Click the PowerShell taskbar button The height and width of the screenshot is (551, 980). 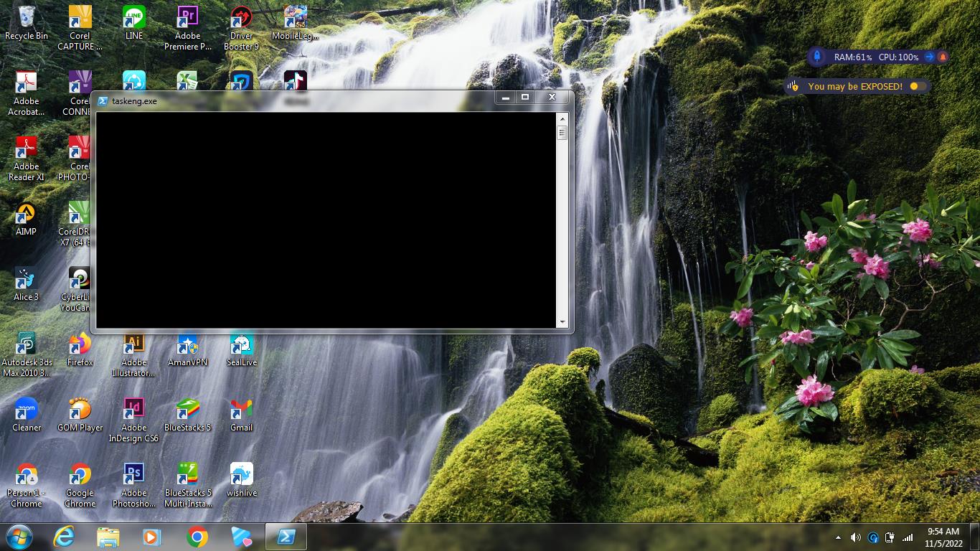(286, 537)
